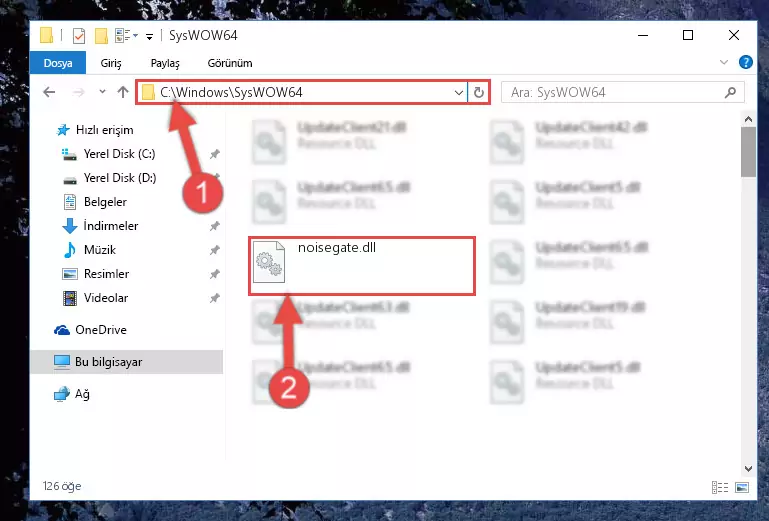769x521 pixels.
Task: Click the pin icon next to Videolar
Action: 214,298
